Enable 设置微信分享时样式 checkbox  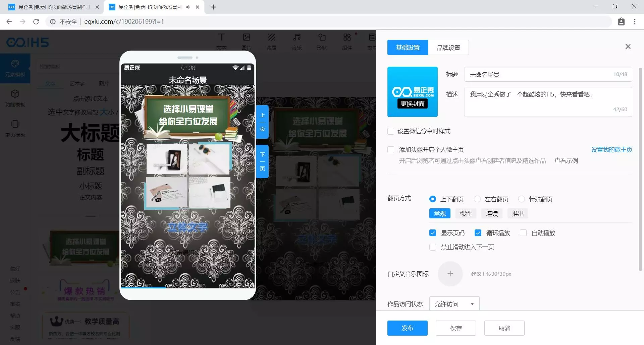click(x=391, y=131)
